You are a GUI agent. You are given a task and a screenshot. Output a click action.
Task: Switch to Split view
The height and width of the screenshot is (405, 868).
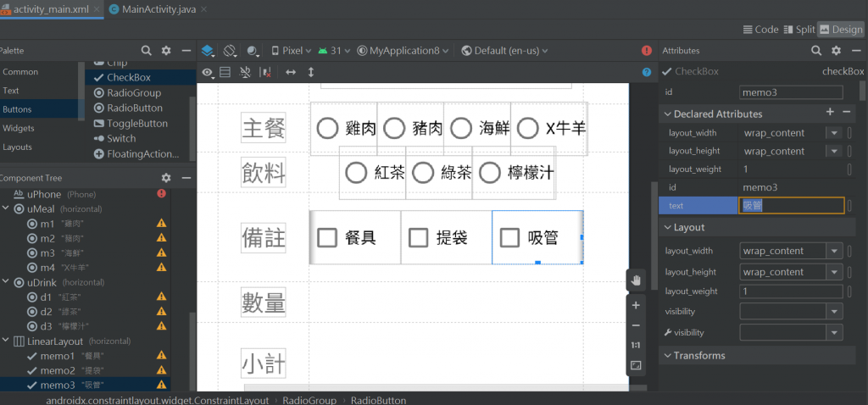click(x=800, y=30)
